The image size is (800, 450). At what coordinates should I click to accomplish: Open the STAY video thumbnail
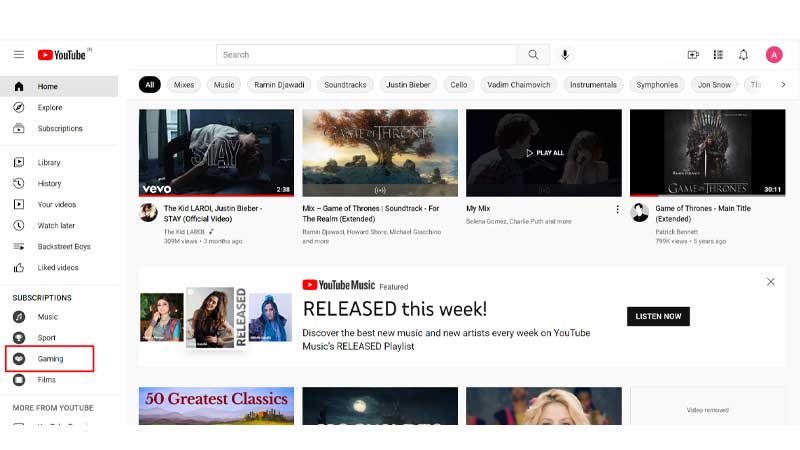[216, 153]
